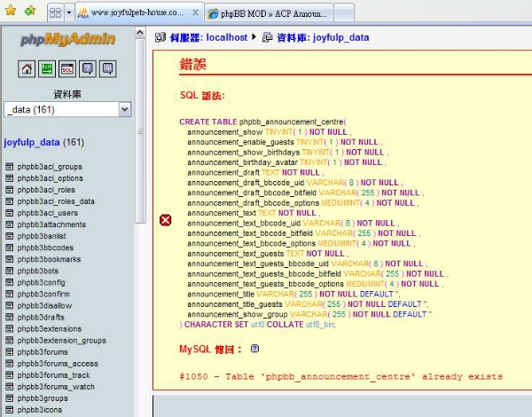532x417 pixels.
Task: Close the www.joyfulpets-house tab
Action: click(x=195, y=12)
